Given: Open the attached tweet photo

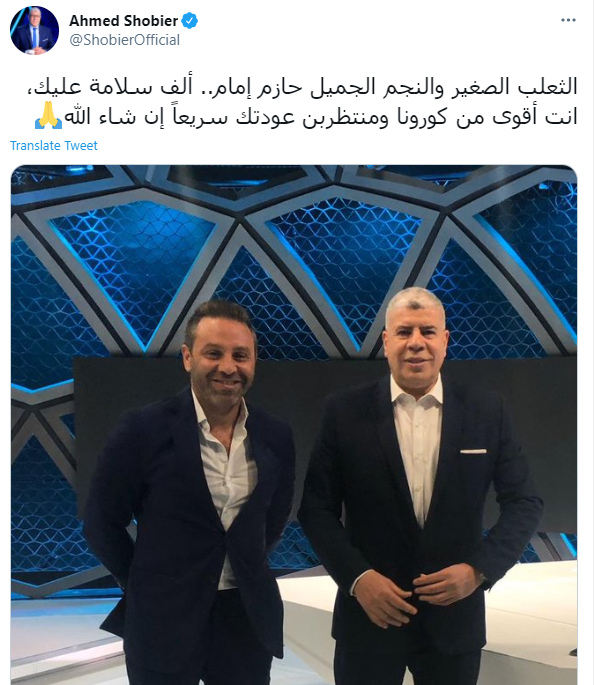Looking at the screenshot, I should click(294, 425).
